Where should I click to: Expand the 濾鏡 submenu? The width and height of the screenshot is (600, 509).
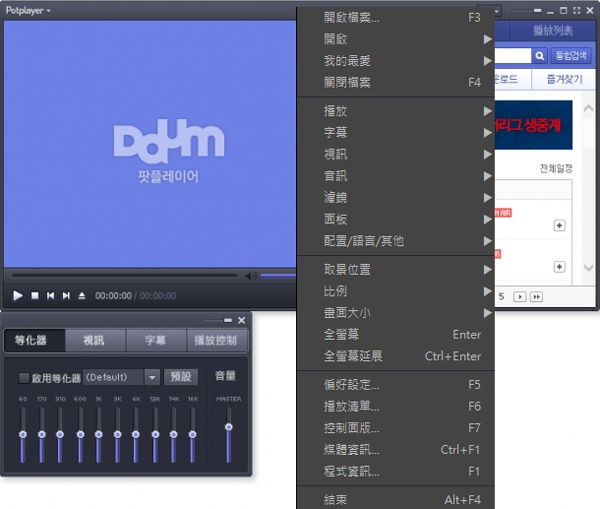(x=396, y=197)
